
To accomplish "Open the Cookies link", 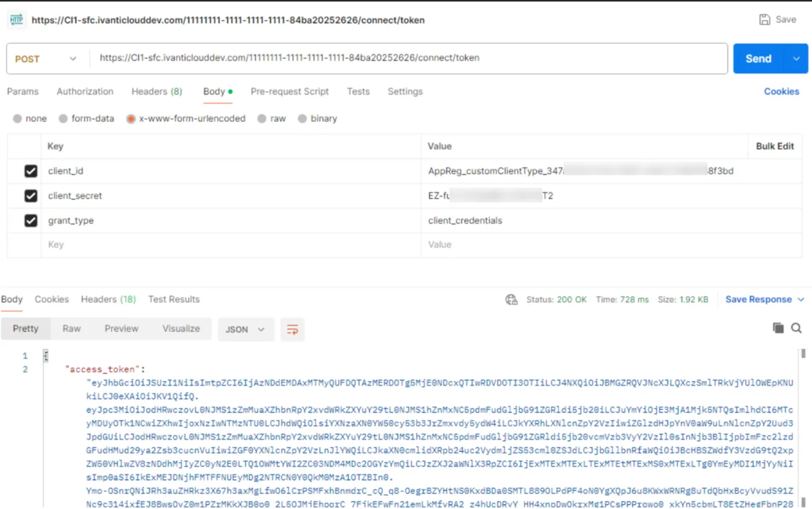I will [782, 92].
